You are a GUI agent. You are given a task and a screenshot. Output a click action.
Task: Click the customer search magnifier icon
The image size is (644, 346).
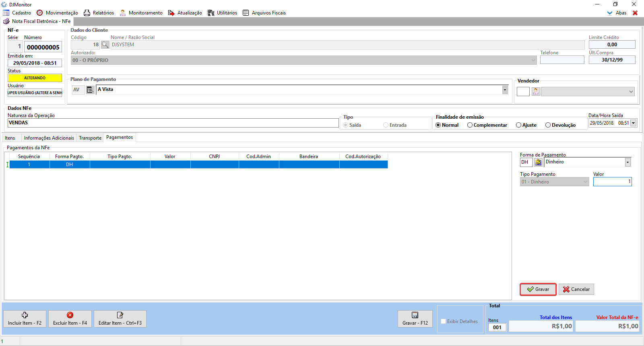point(105,45)
